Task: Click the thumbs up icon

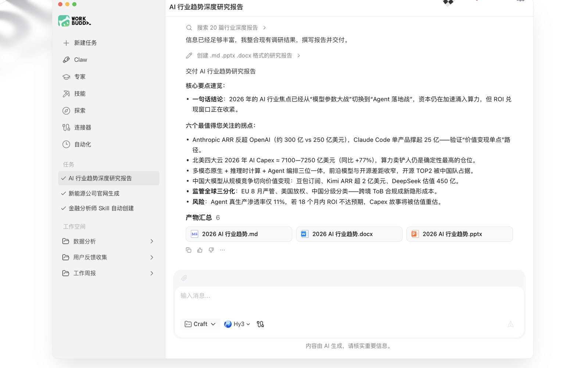Action: 200,250
